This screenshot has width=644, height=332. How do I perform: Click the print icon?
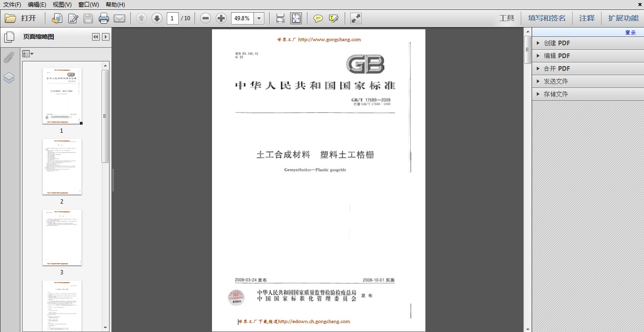pyautogui.click(x=104, y=18)
